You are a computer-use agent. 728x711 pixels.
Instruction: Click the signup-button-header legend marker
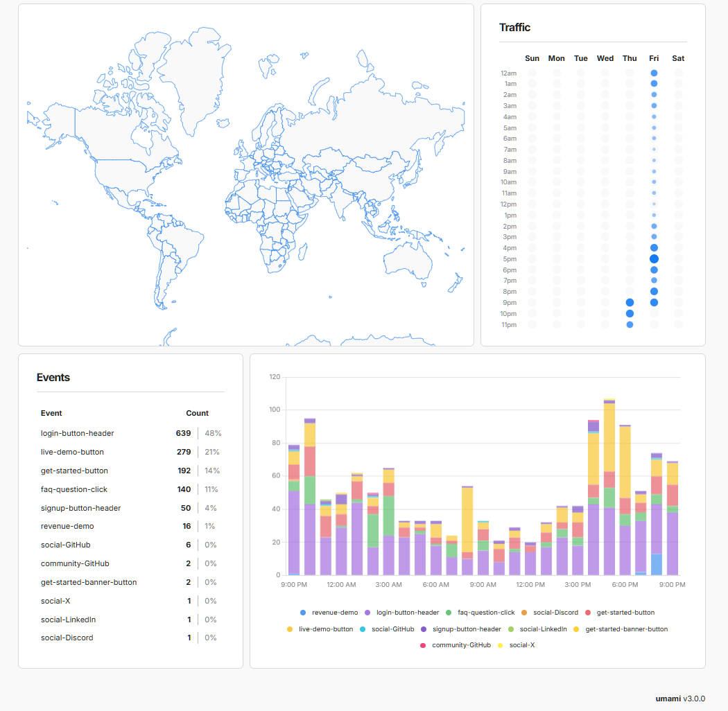424,629
